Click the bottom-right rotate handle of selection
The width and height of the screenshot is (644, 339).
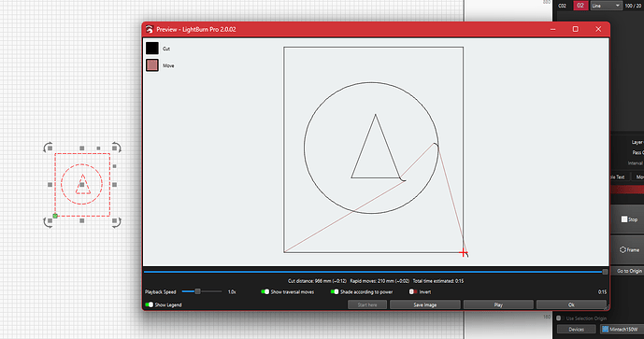(x=116, y=222)
